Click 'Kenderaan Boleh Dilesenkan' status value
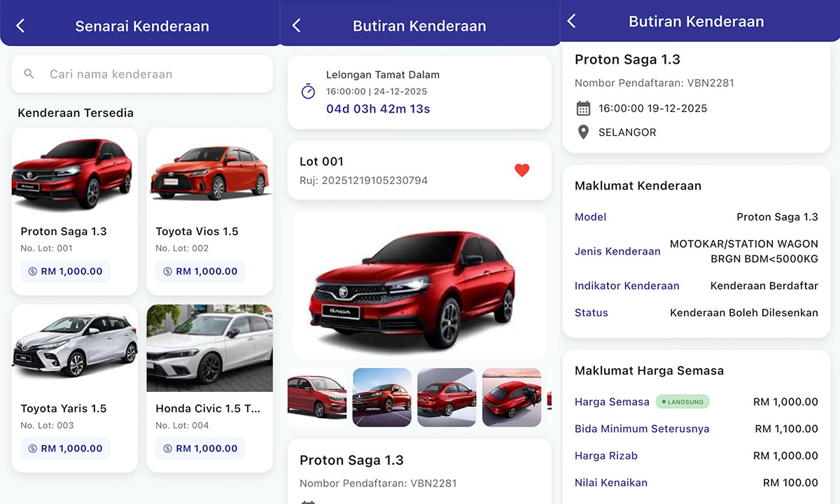Viewport: 840px width, 504px height. tap(744, 313)
